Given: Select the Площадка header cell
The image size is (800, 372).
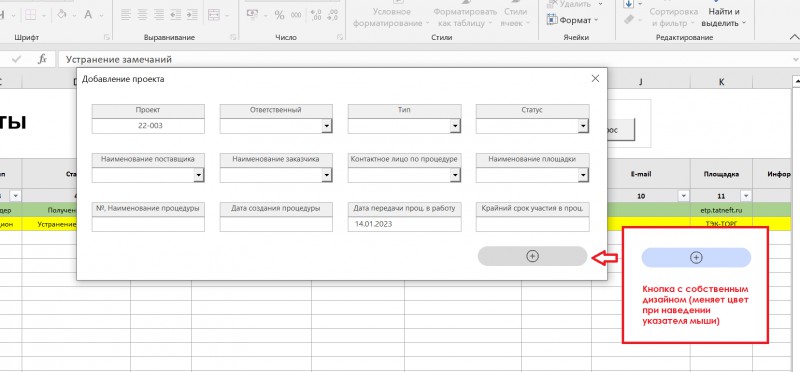Looking at the screenshot, I should 721,174.
